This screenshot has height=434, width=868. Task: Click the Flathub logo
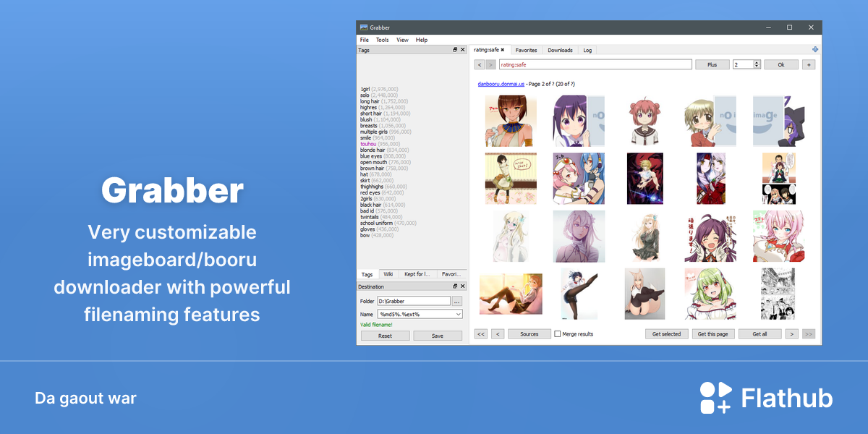click(766, 398)
